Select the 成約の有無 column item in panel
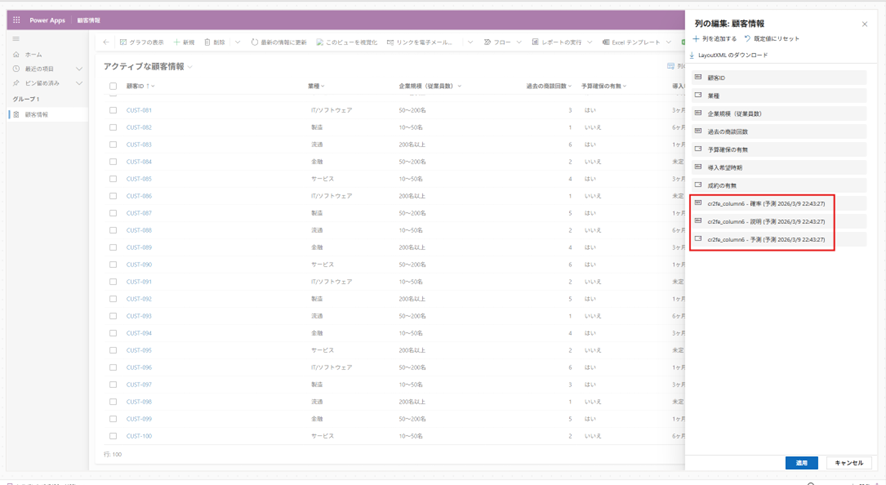Viewport: 886px width, 485px height. point(780,185)
